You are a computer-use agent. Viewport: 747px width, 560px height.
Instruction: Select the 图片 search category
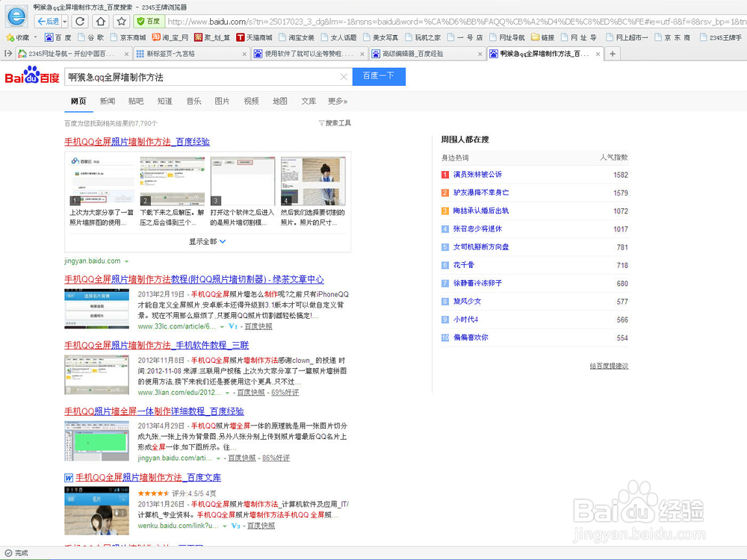pyautogui.click(x=222, y=101)
